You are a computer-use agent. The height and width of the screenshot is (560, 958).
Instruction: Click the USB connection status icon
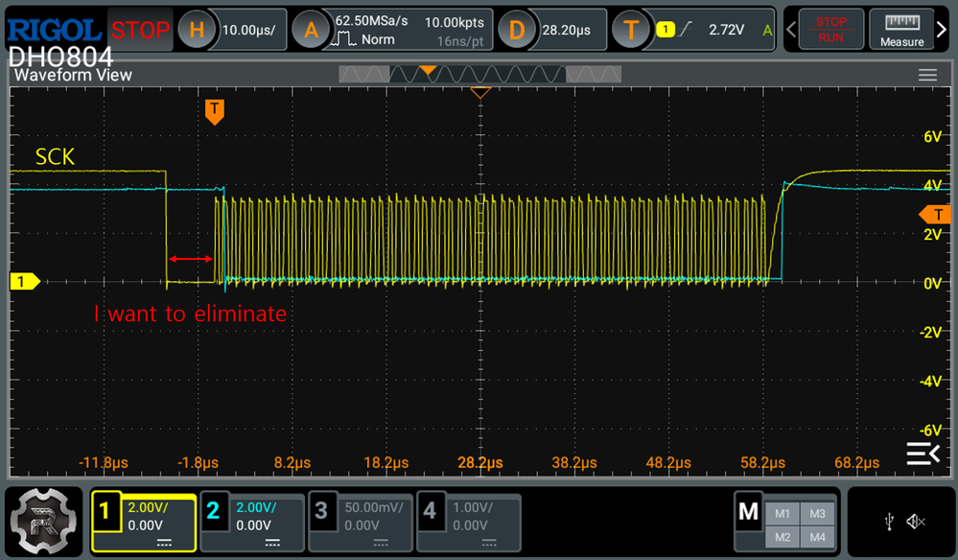890,522
